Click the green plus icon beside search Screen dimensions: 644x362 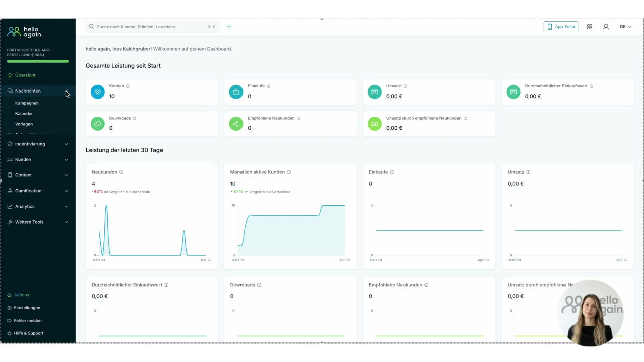coord(229,27)
